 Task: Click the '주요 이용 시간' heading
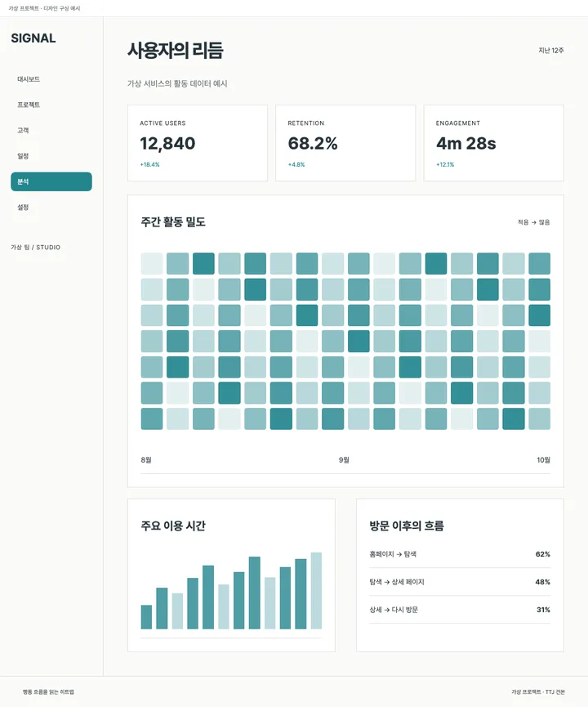173,526
